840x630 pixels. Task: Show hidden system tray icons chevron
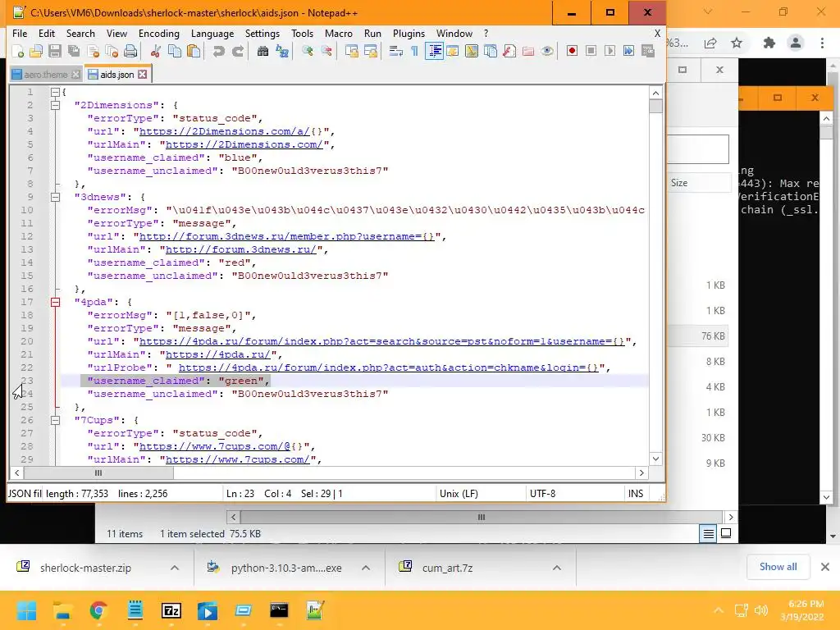[719, 610]
